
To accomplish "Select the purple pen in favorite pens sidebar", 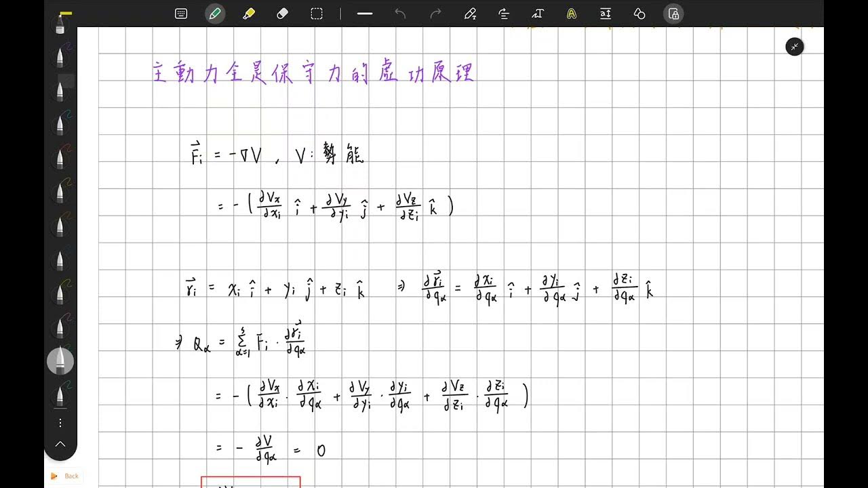I will [x=60, y=56].
